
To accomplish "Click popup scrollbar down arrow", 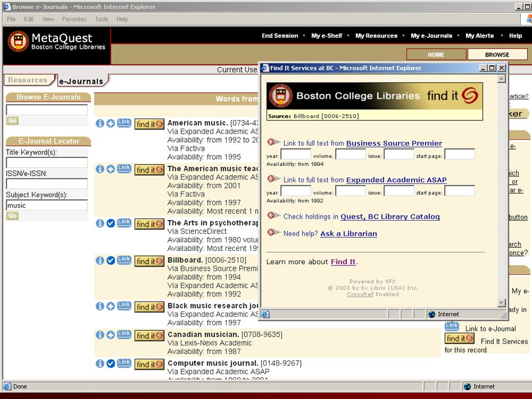I will [502, 303].
